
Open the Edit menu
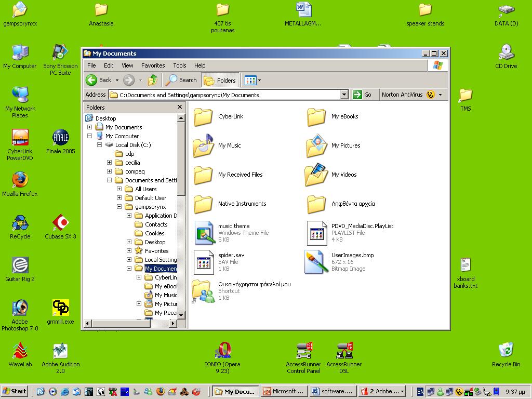pyautogui.click(x=109, y=65)
